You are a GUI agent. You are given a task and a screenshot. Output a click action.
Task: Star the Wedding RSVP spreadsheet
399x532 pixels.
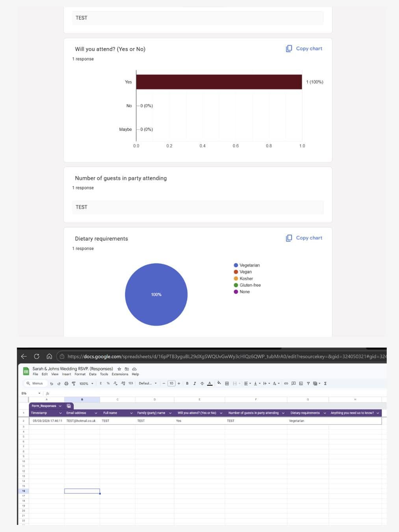pyautogui.click(x=119, y=369)
